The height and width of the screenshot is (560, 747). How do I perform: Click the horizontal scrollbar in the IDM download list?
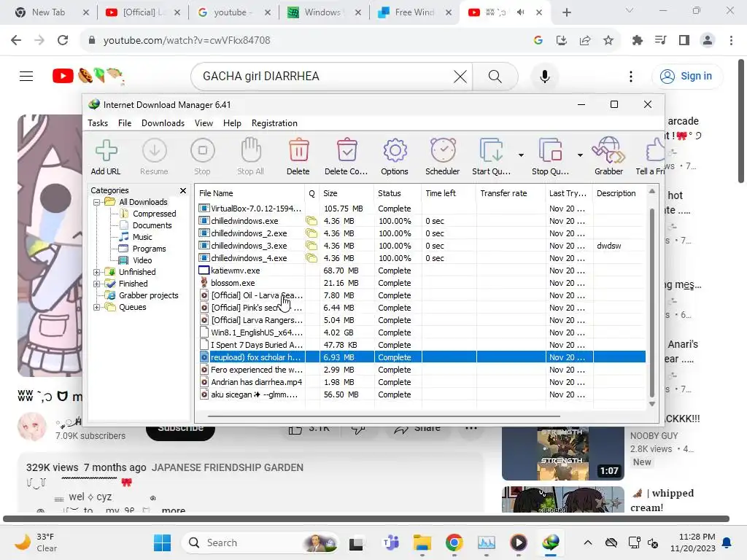(x=384, y=416)
